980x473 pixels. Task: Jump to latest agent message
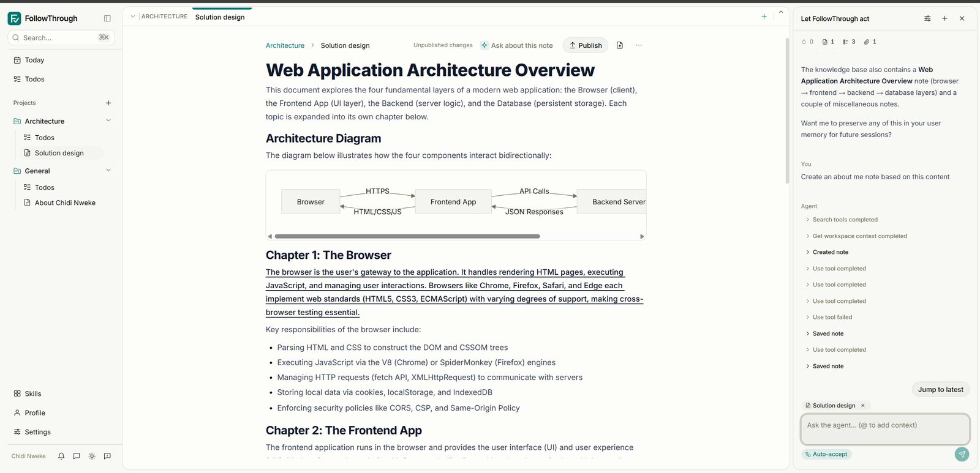coord(940,389)
